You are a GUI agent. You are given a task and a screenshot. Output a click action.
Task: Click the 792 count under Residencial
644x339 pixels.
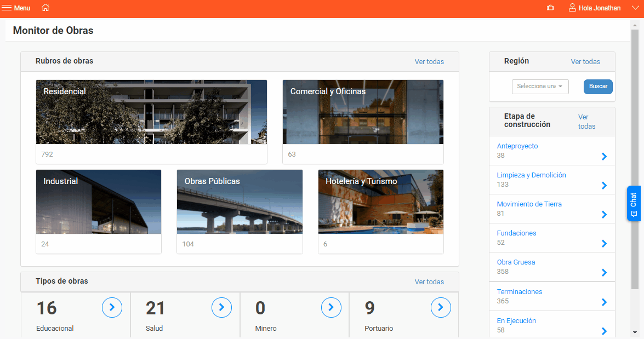pyautogui.click(x=47, y=154)
